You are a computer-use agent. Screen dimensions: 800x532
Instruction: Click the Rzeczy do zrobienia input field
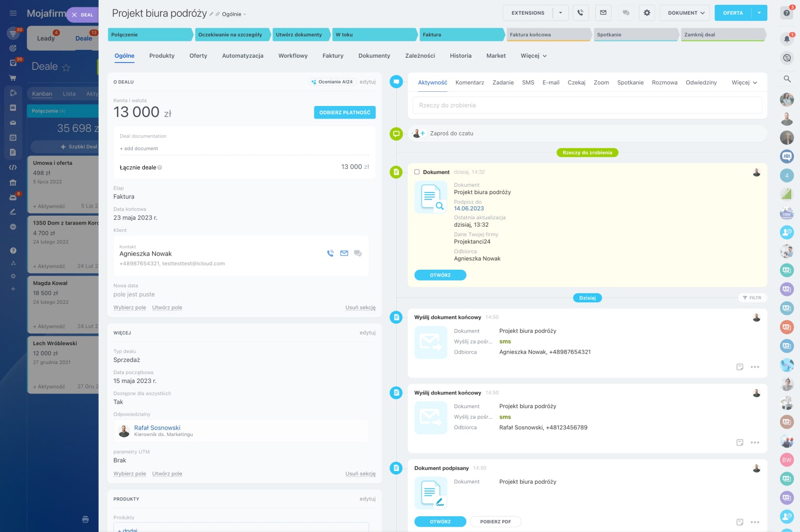587,105
